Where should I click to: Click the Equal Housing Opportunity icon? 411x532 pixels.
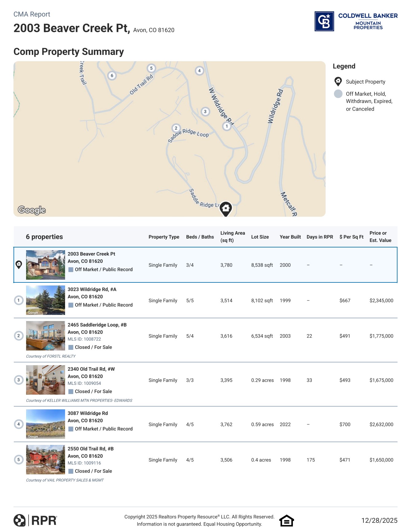pos(286,520)
